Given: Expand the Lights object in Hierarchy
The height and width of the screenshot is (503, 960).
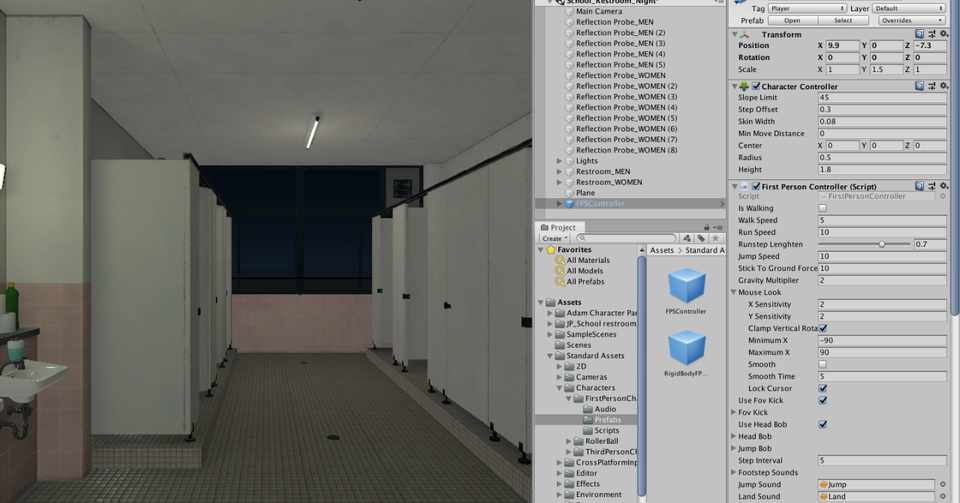Looking at the screenshot, I should 559,161.
